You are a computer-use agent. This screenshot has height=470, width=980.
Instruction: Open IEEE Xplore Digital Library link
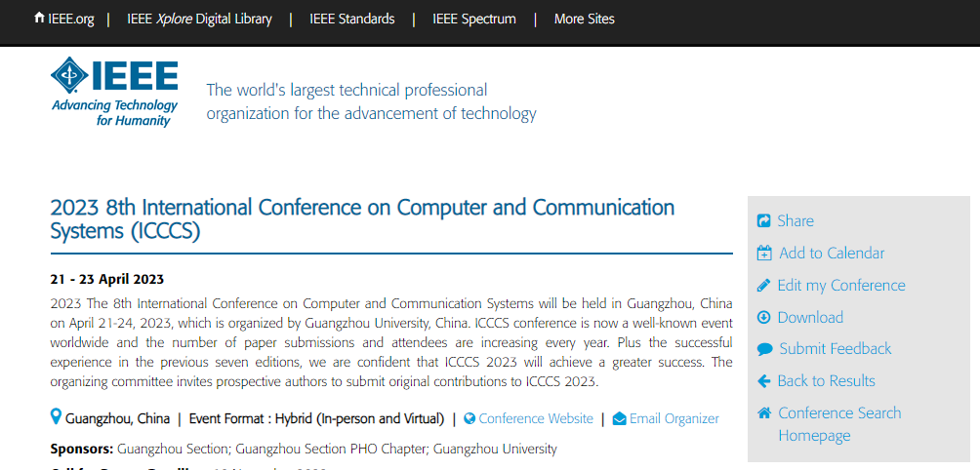click(x=199, y=20)
